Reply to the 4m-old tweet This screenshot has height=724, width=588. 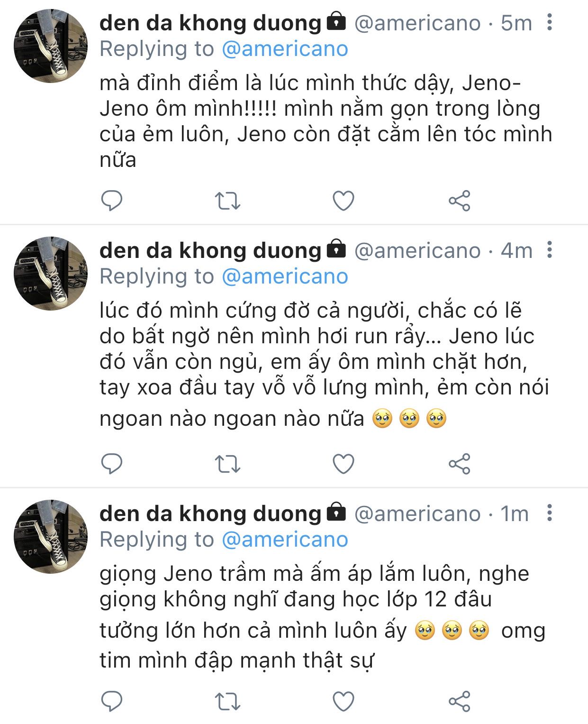112,464
